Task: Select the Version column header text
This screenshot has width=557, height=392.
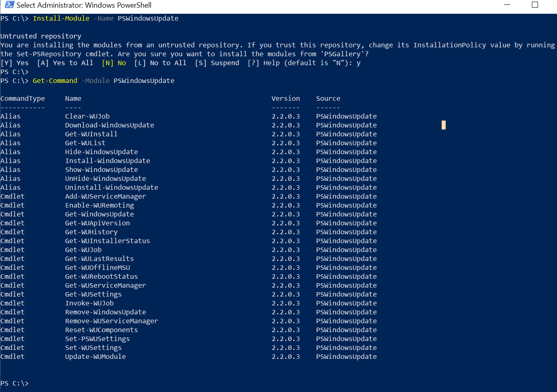Action: pos(285,98)
